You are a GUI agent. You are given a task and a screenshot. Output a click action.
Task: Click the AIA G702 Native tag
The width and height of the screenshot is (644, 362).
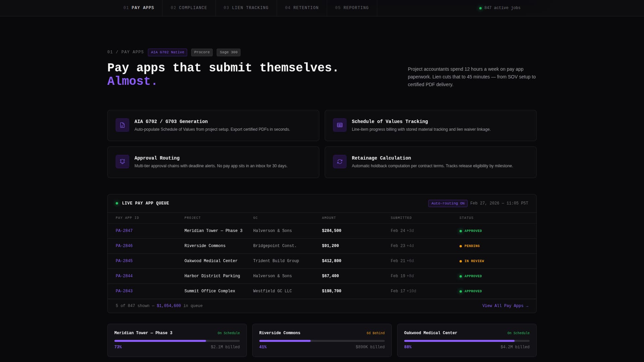click(x=167, y=52)
